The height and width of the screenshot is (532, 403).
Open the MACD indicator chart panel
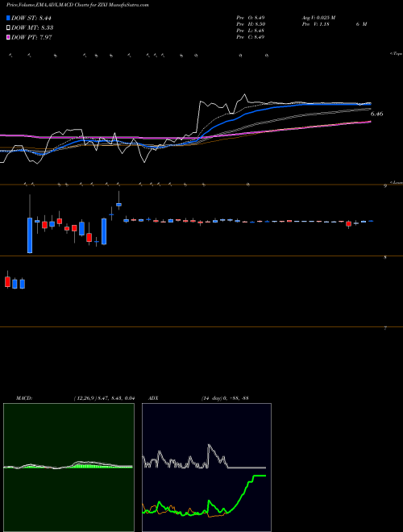tap(69, 468)
